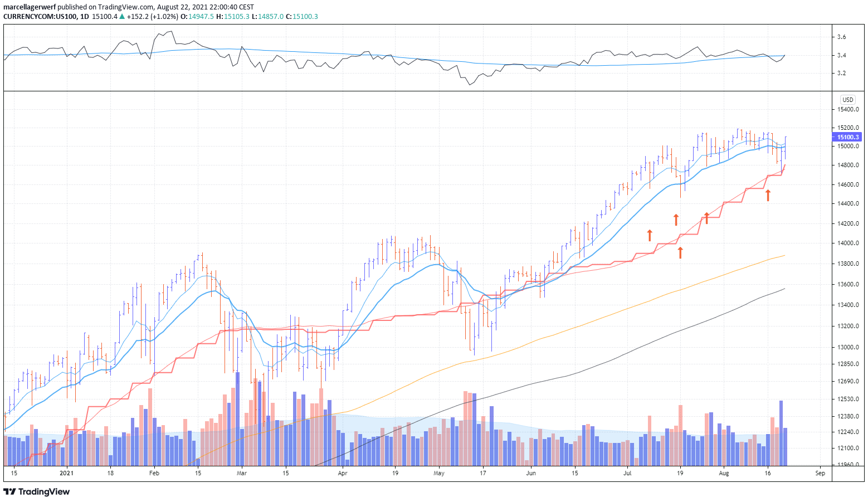The image size is (868, 502).
Task: Click the 15000.0 price axis label
Action: click(847, 147)
